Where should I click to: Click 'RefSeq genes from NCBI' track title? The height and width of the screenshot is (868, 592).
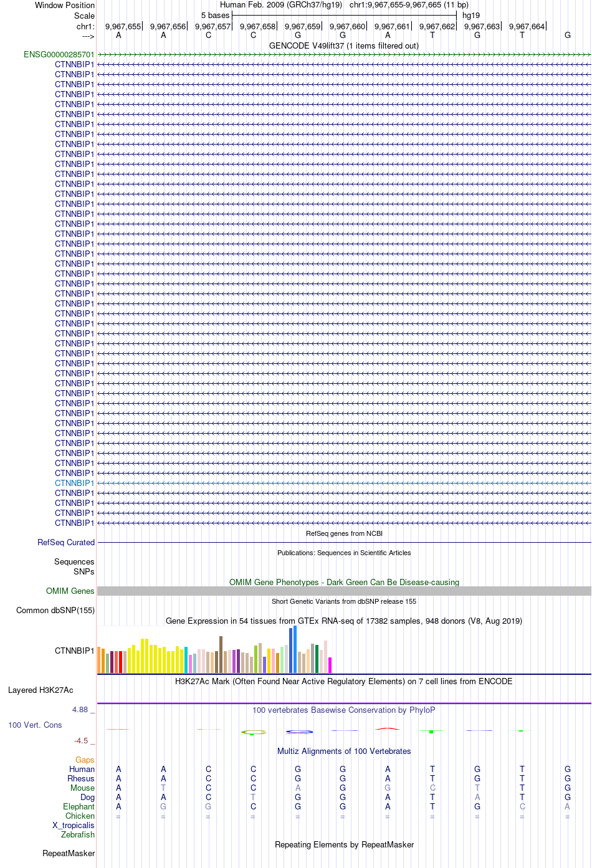click(x=344, y=533)
